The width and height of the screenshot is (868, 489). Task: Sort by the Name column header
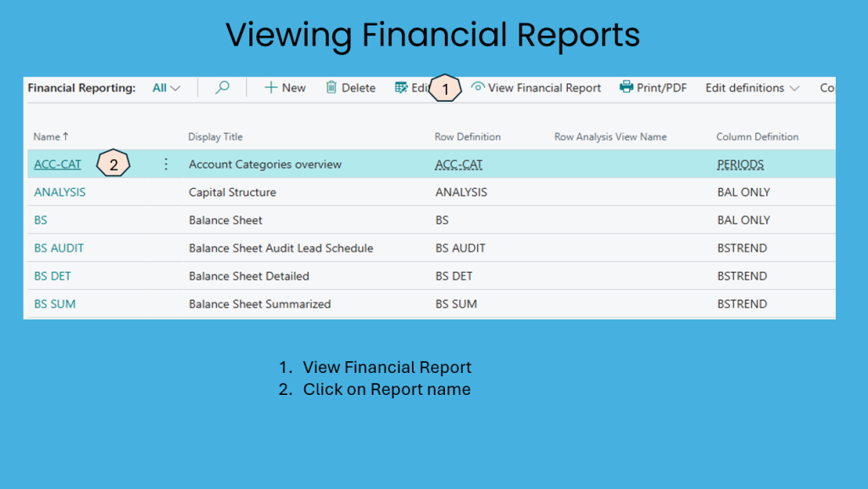[x=50, y=136]
